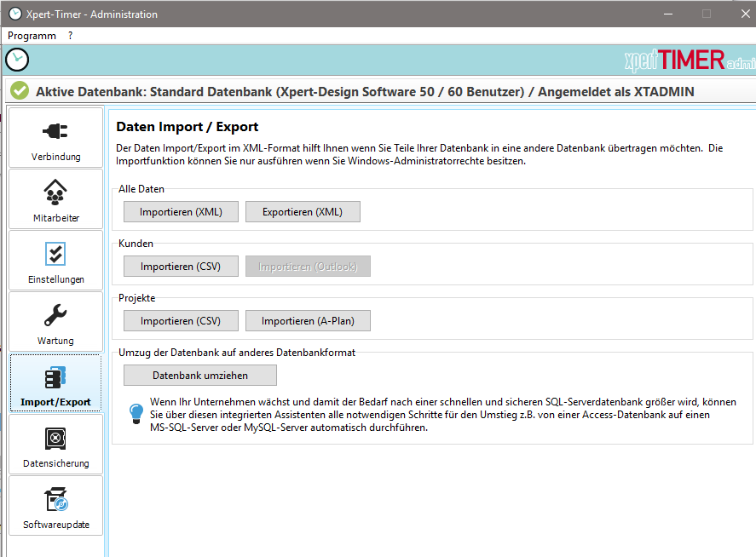This screenshot has width=756, height=557.
Task: Click the disabled Importieren (Outlook) button
Action: (x=308, y=266)
